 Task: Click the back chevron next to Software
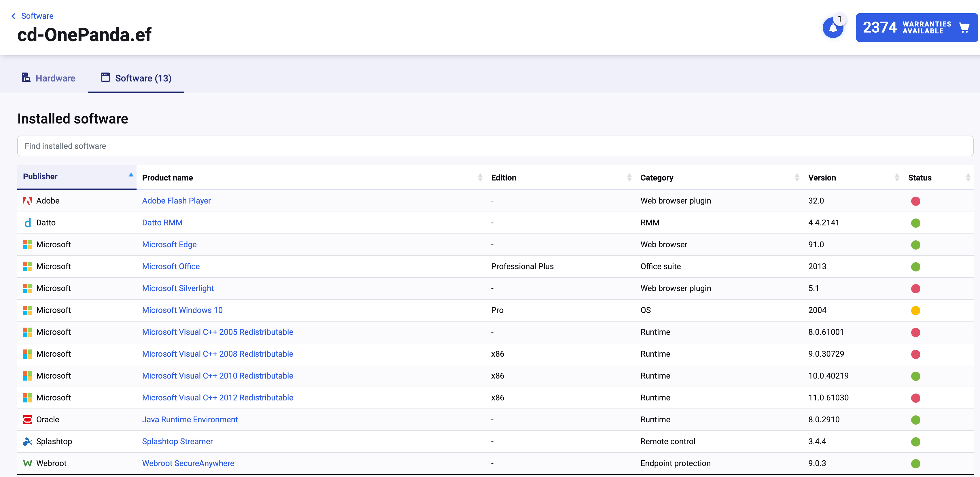13,16
